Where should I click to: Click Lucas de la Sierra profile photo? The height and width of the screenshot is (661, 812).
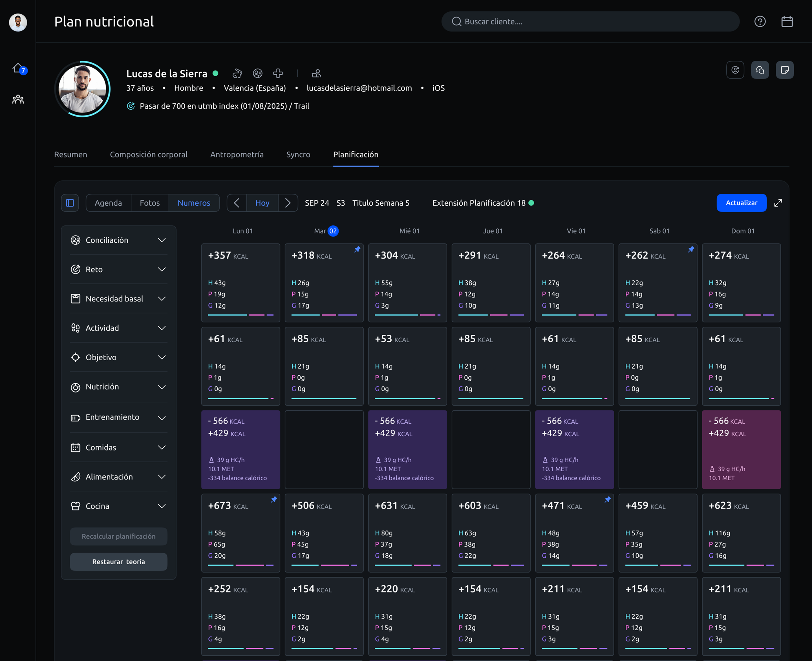click(x=82, y=89)
